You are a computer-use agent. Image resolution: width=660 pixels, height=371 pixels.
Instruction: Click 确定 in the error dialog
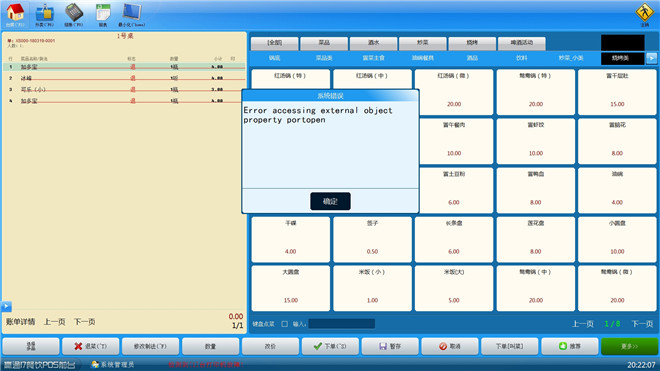point(330,201)
